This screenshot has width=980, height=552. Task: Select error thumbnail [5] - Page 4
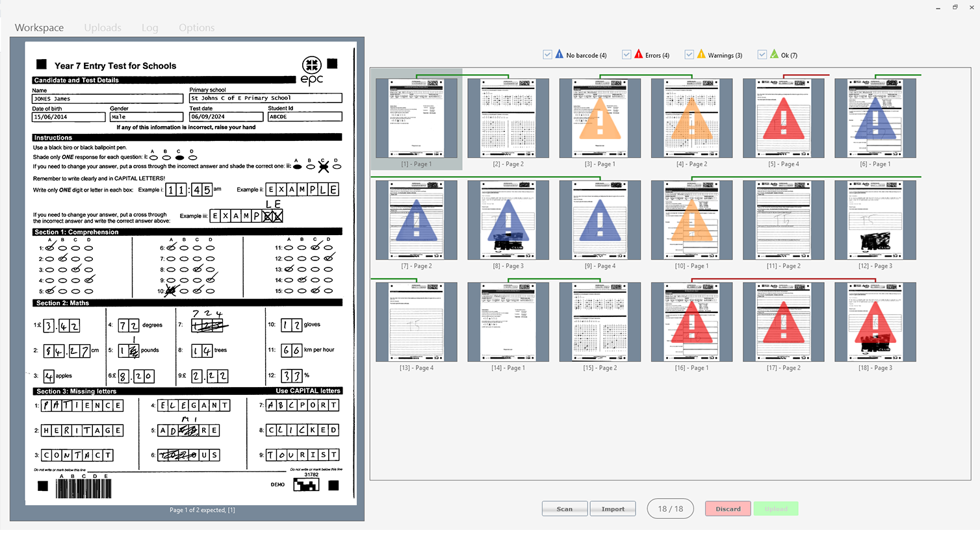coord(783,118)
